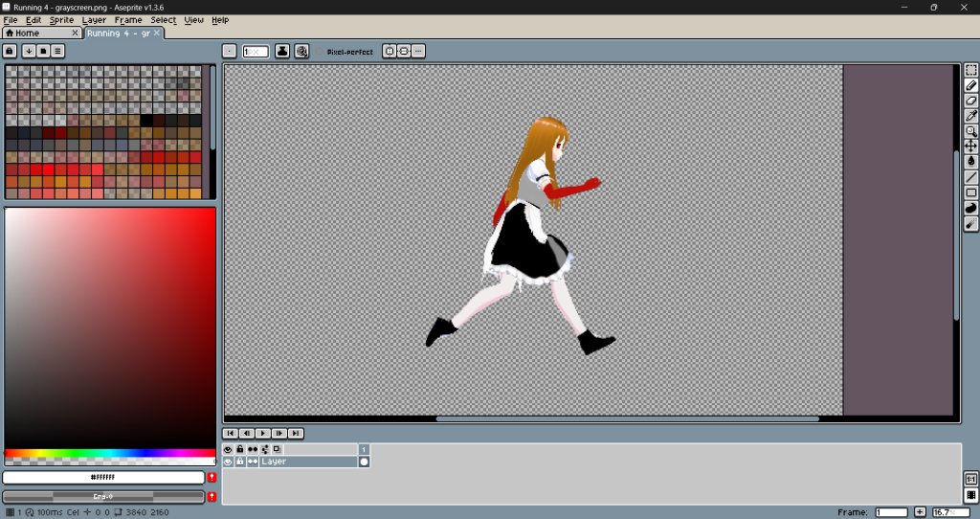Select the Rectangular Marquee tool

click(970, 70)
